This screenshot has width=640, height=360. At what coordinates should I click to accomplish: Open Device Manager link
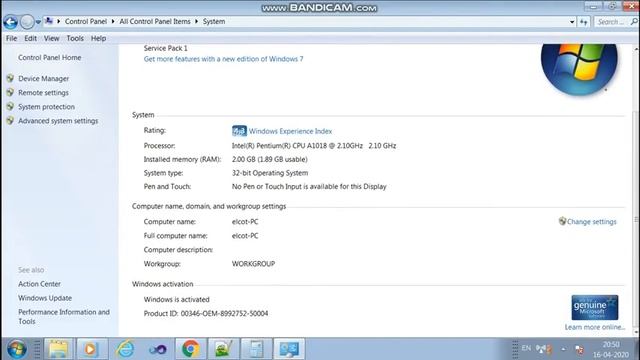coord(43,78)
